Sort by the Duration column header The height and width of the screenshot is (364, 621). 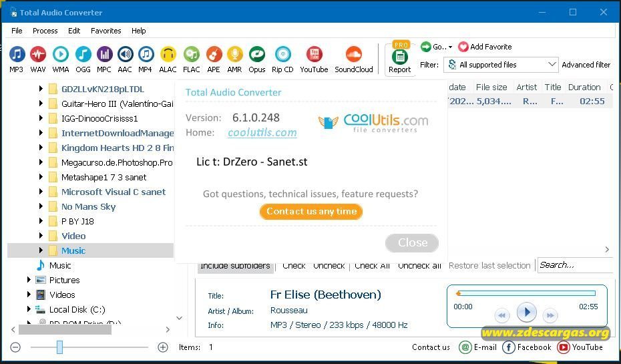coord(584,87)
